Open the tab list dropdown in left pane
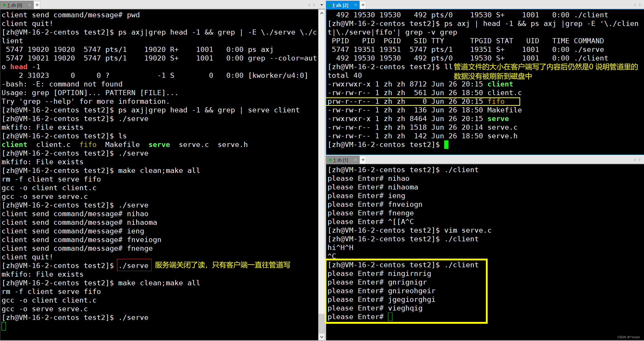This screenshot has width=644, height=341. pos(322,5)
